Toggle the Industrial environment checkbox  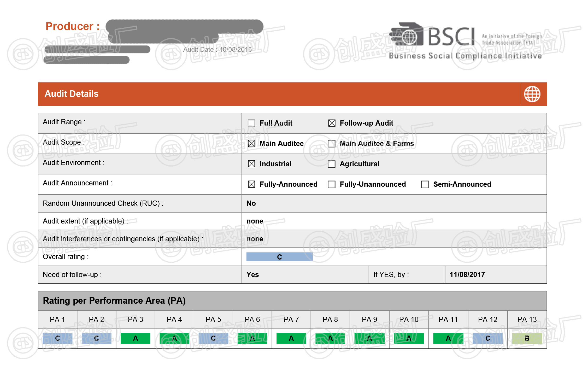251,164
